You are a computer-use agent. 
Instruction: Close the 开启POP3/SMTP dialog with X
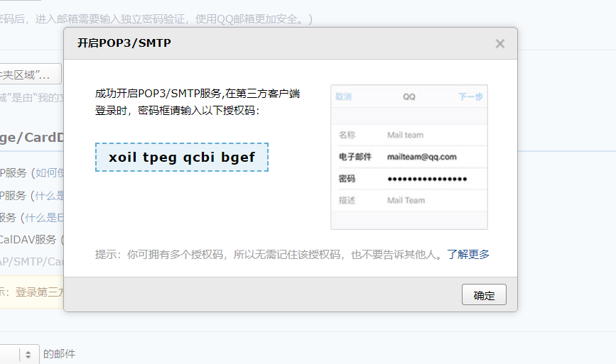pos(499,43)
